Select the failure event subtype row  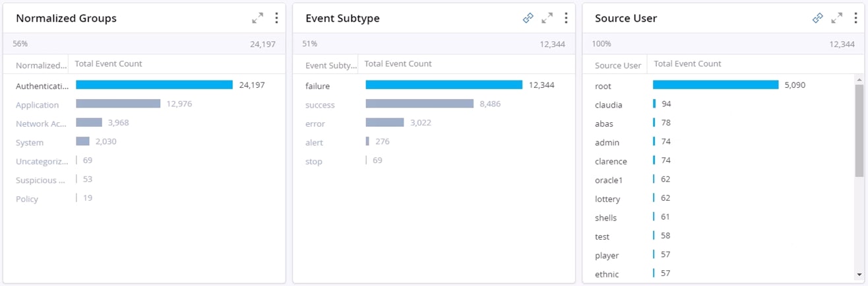coord(317,86)
